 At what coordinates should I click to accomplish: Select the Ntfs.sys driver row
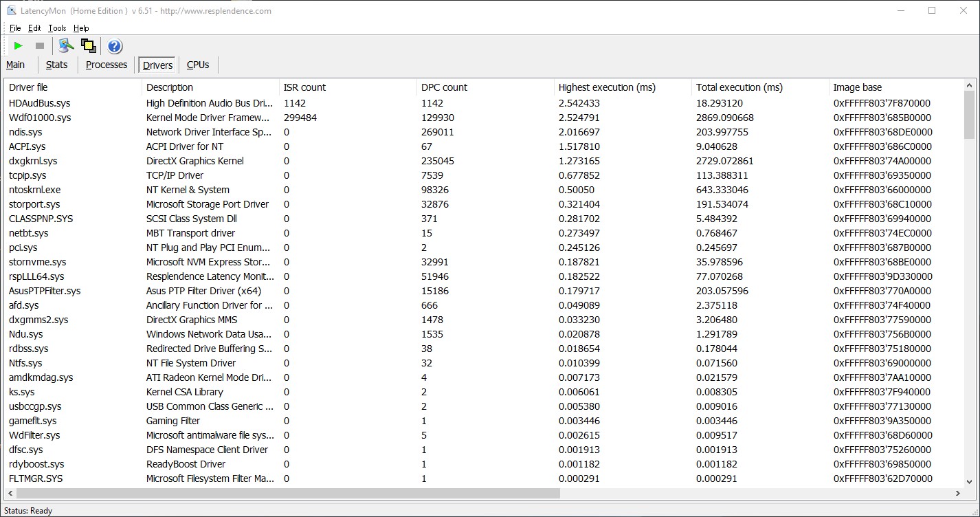tap(484, 363)
